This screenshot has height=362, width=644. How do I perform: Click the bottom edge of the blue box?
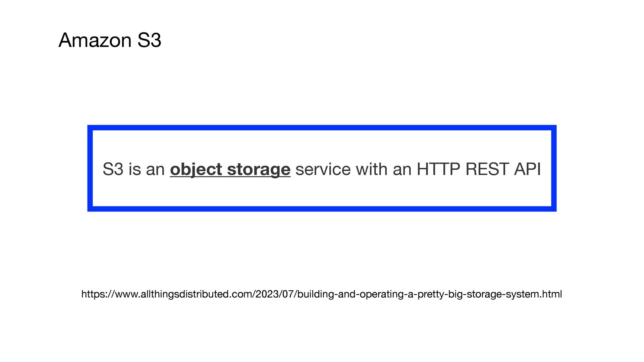[322, 209]
